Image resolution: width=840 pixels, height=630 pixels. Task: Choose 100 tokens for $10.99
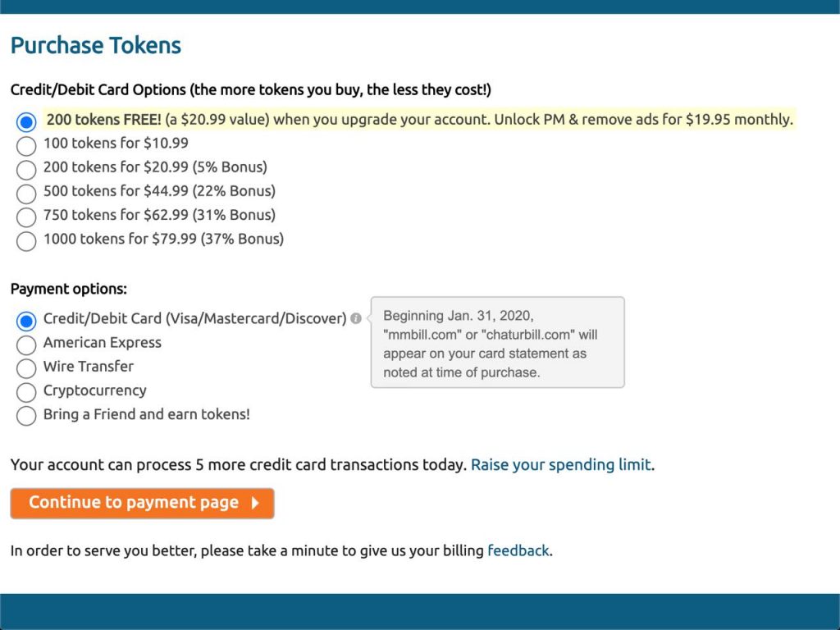tap(26, 145)
